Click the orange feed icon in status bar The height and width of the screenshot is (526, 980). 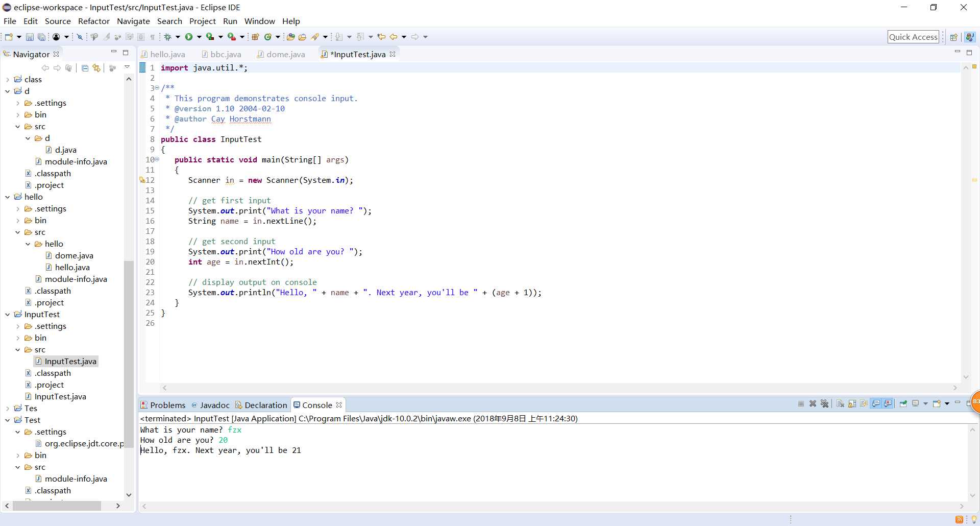pos(959,519)
